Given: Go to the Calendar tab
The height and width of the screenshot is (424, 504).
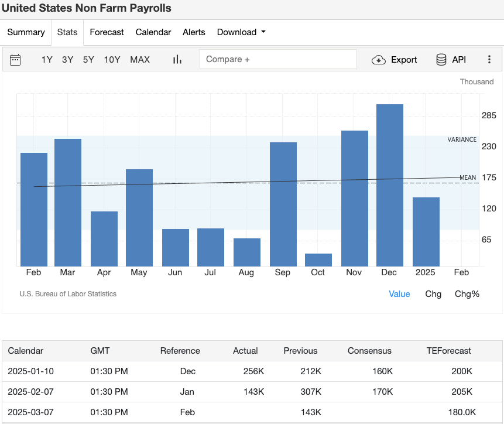Looking at the screenshot, I should 153,32.
